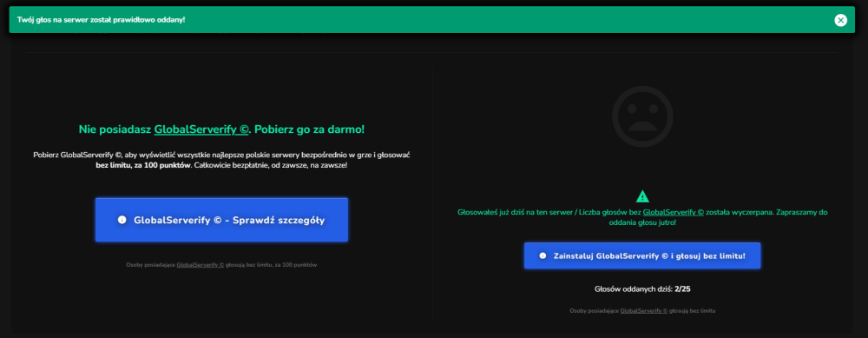The image size is (868, 338).
Task: Click GlobalServerify © - Sprawdź szczegóły button
Action: (x=221, y=220)
